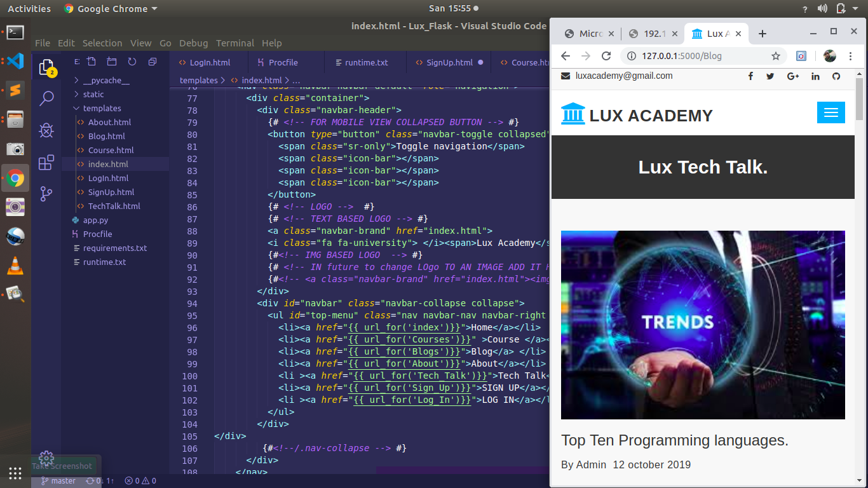Open Blog.html from the file tree
Screen dimensions: 868x488
pos(106,137)
